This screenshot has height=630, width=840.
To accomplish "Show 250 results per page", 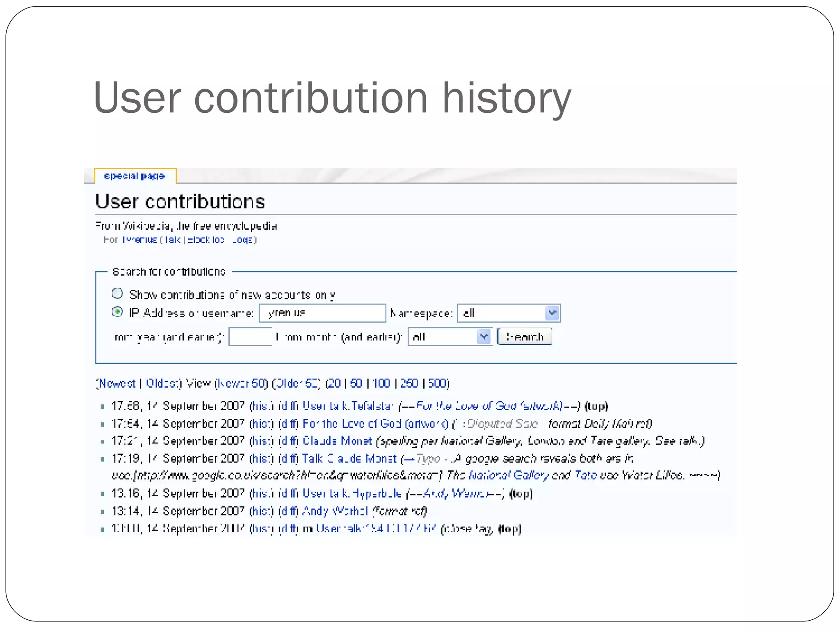I will tap(409, 383).
